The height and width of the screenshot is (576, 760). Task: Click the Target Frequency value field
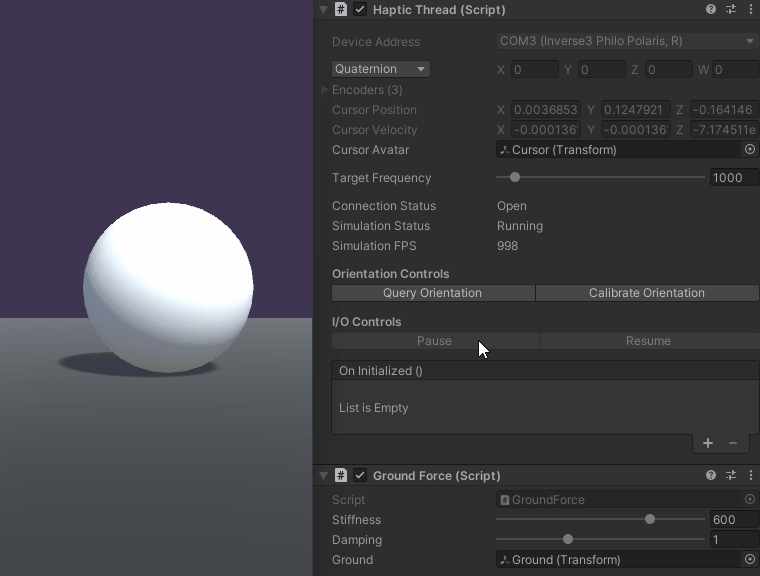coord(733,178)
